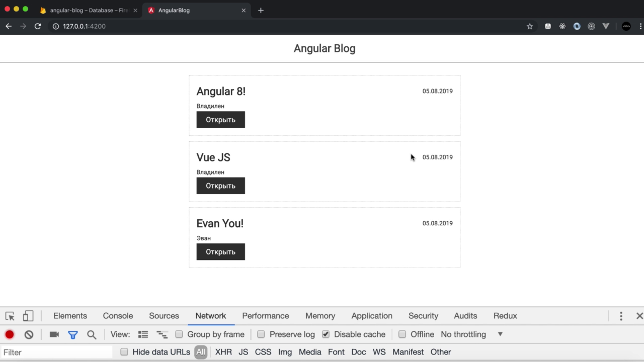This screenshot has height=362, width=644.
Task: Switch to the Elements tab
Action: (70, 316)
